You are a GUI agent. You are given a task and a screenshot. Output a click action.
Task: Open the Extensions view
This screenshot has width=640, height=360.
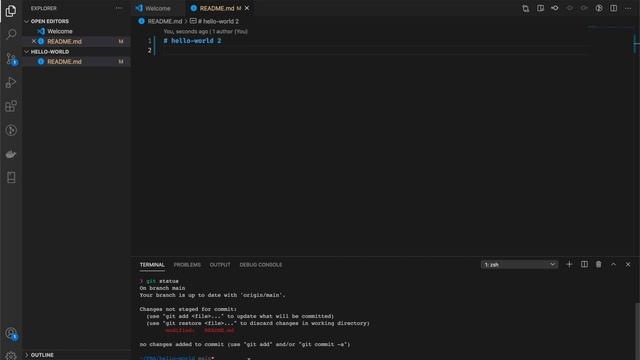[x=11, y=106]
